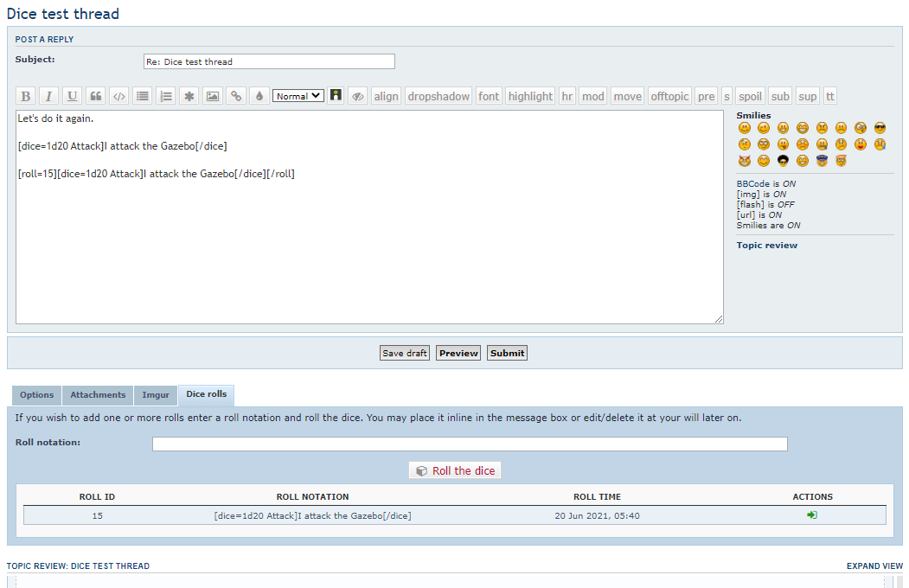909x588 pixels.
Task: Insert spoiler tag using the spoil button
Action: [x=750, y=96]
